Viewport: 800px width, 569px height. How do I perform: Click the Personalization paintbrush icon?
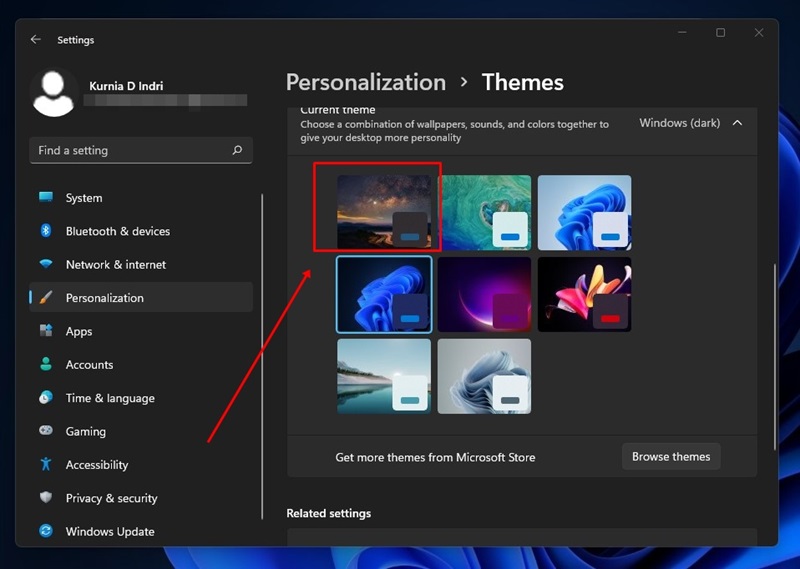tap(46, 298)
